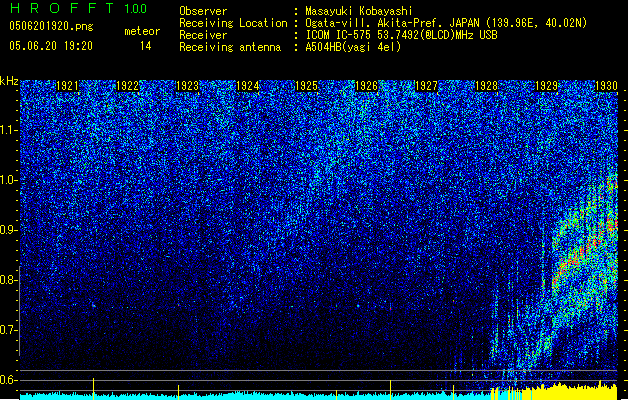Click the 0.8 kHz axis tick label
The height and width of the screenshot is (400, 629).
coord(8,280)
